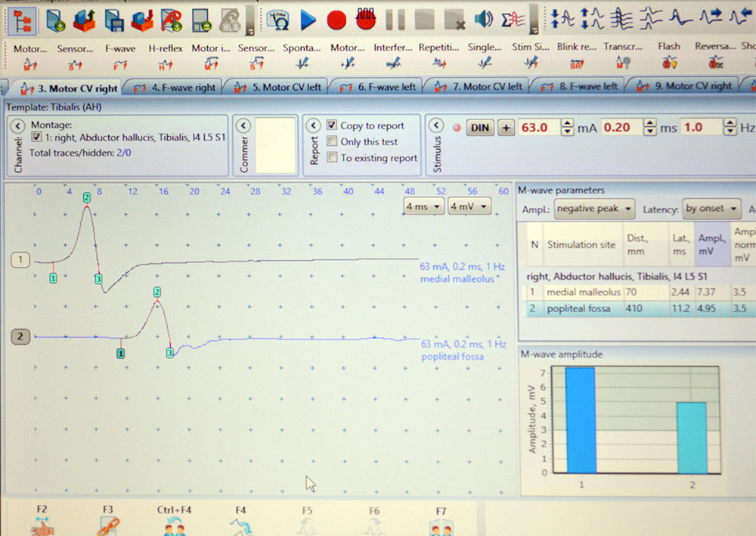
Task: Click the DIN stimulator button
Action: (x=480, y=128)
